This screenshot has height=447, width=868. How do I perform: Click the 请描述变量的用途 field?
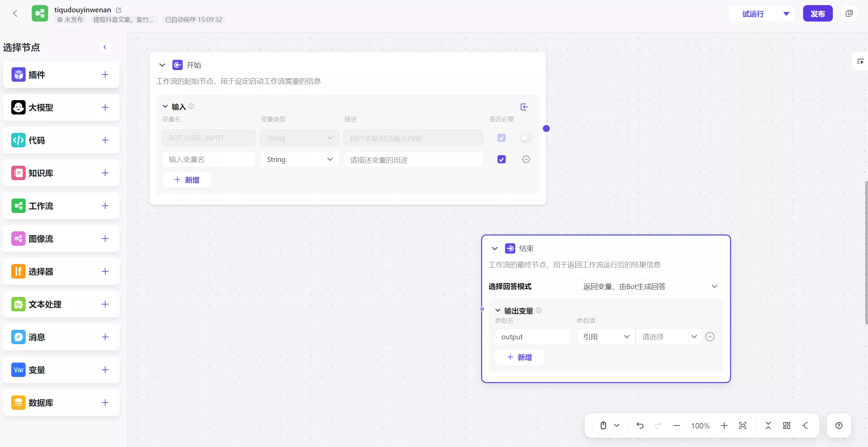click(413, 159)
